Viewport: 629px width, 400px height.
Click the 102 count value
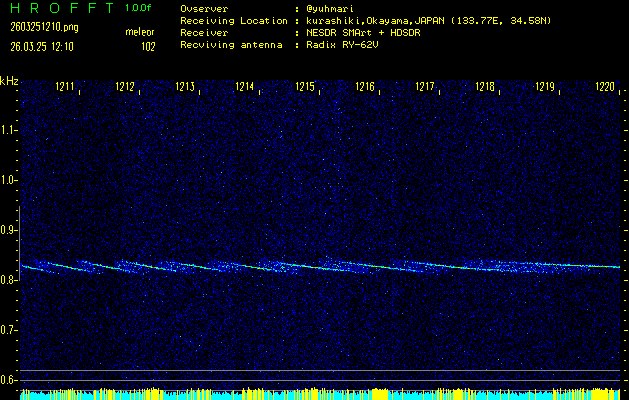pos(148,46)
